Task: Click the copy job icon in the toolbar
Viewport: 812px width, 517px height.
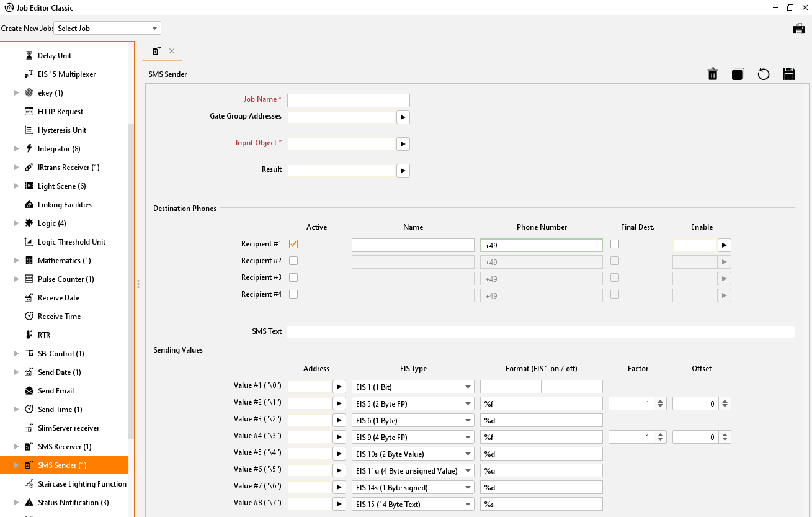Action: [738, 74]
